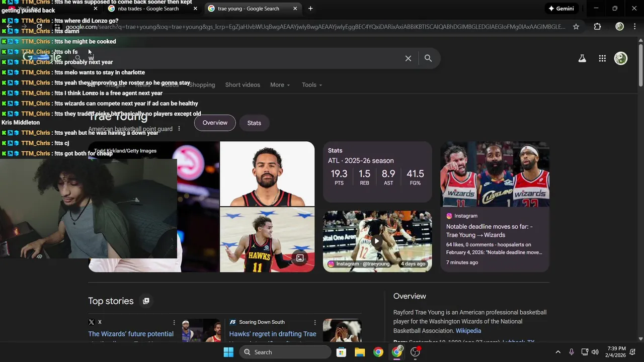Open Hawks' regret in drafting Trae story
The height and width of the screenshot is (362, 644).
tap(273, 334)
